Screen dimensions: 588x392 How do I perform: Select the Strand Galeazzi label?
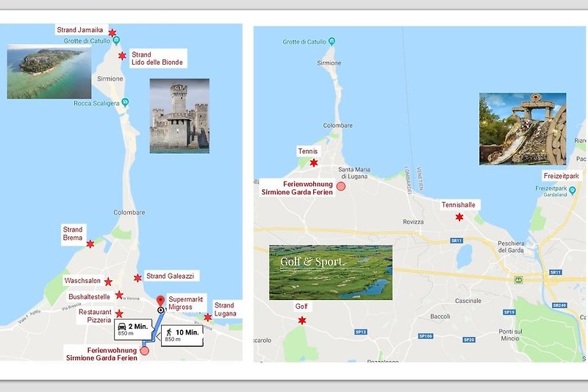[x=171, y=276]
